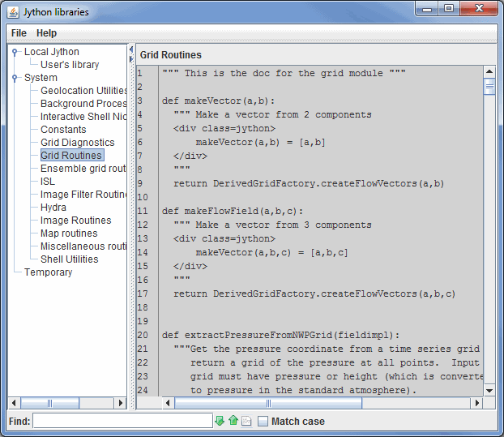Select the Temporary tree item
The height and width of the screenshot is (437, 504).
(x=48, y=272)
